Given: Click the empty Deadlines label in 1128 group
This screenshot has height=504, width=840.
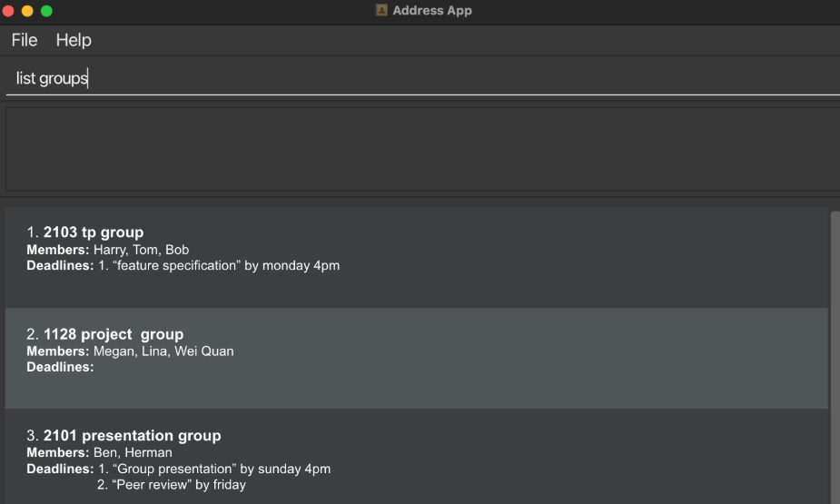Looking at the screenshot, I should [x=60, y=368].
